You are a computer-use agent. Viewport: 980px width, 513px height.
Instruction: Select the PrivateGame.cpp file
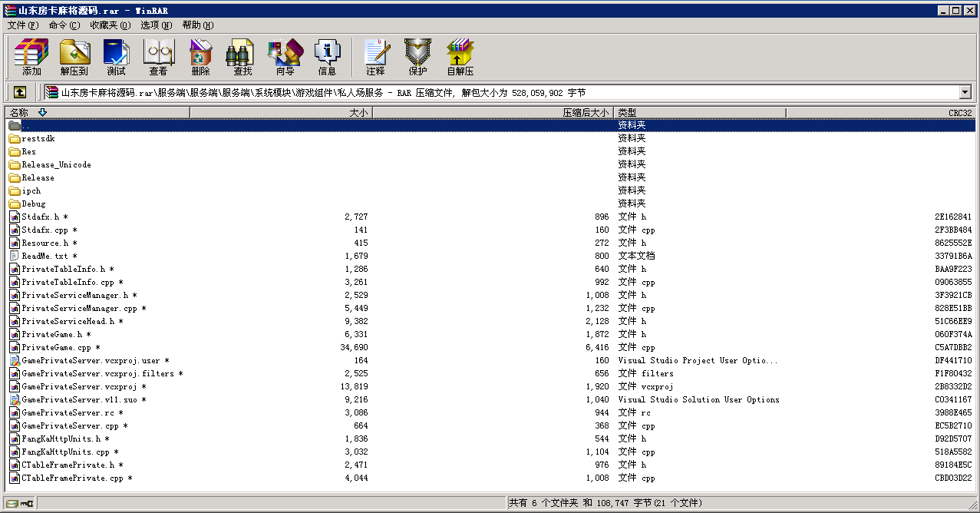point(56,348)
